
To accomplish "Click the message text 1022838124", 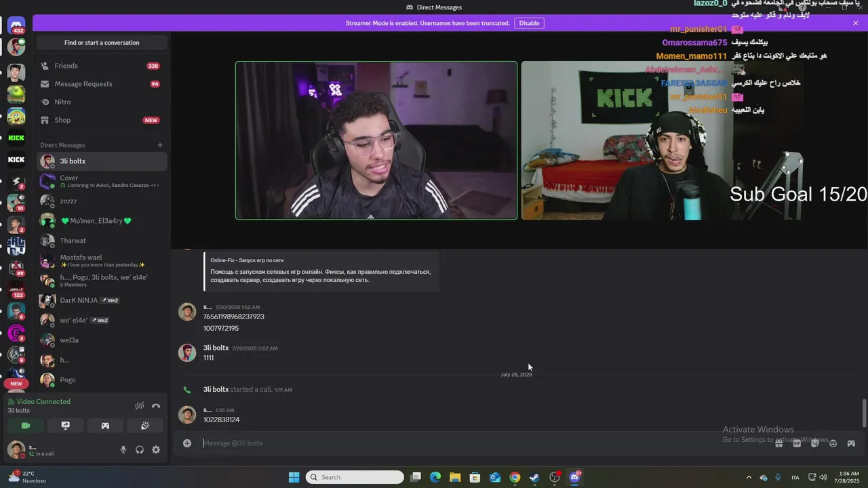I will [221, 420].
